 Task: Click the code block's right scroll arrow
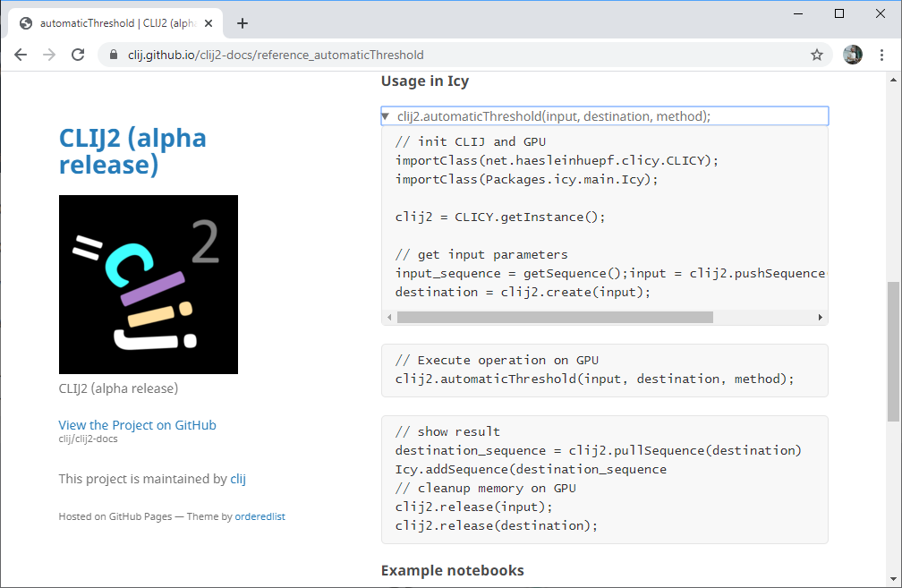(821, 317)
